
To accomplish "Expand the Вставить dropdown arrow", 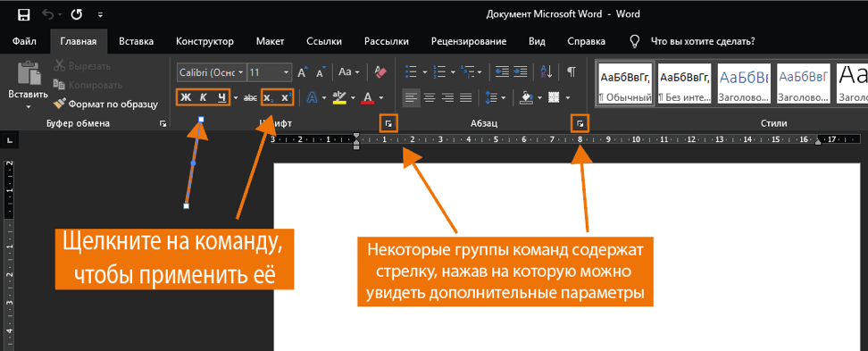I will (28, 106).
